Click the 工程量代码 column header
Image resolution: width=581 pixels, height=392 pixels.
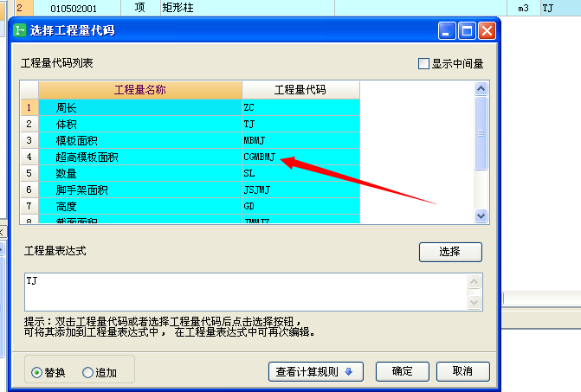coord(300,90)
